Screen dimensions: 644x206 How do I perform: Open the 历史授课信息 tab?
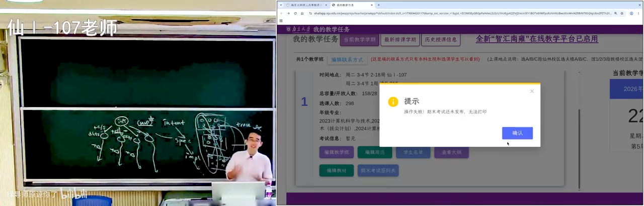coord(440,39)
